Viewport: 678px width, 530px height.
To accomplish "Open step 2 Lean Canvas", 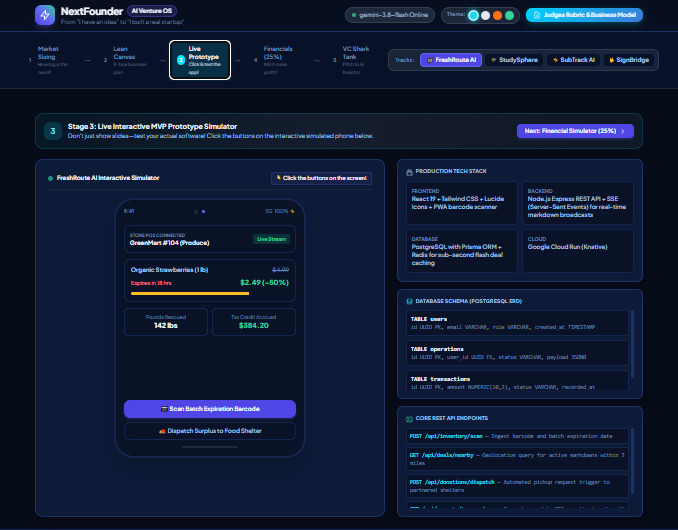I will pos(125,60).
